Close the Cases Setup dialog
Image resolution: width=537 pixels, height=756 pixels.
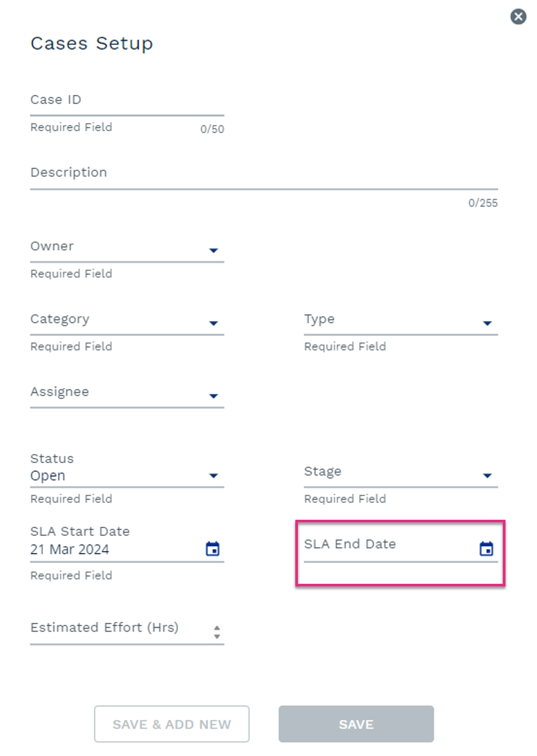click(x=519, y=17)
